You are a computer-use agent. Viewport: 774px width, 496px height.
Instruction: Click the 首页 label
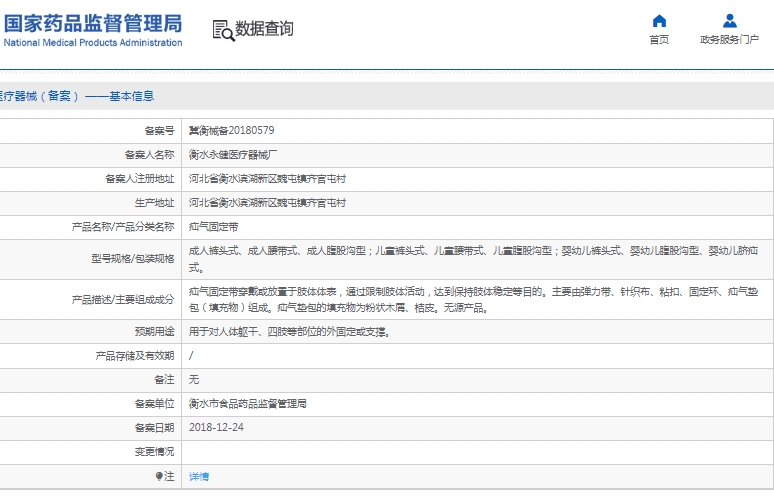659,39
